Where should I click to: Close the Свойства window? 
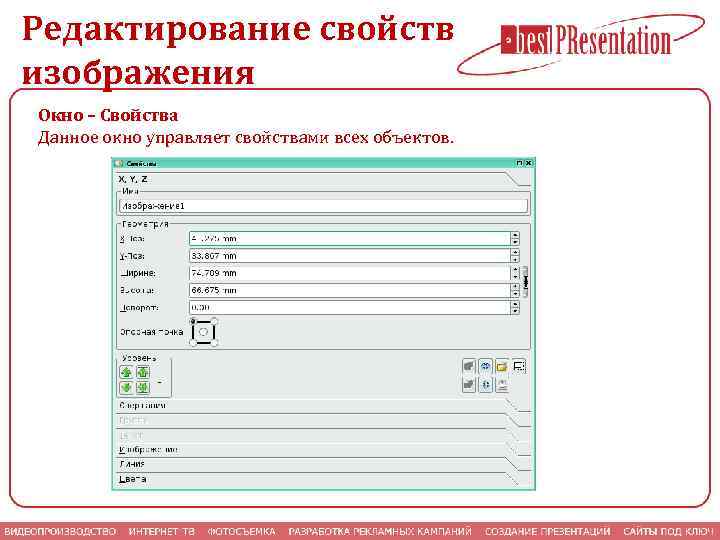[x=529, y=163]
